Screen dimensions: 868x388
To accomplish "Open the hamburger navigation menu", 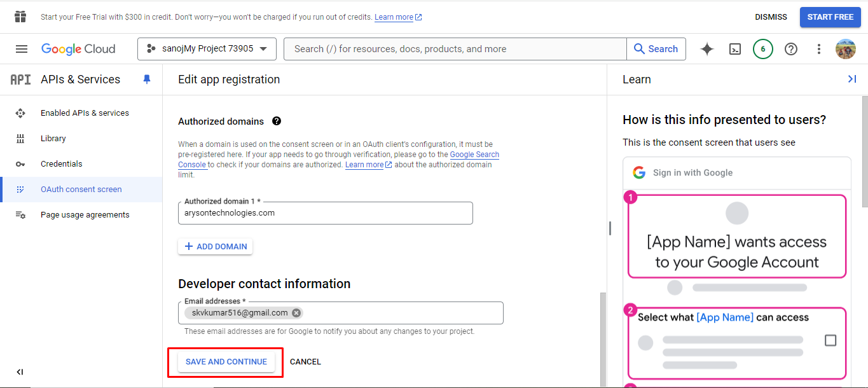I will pyautogui.click(x=22, y=49).
